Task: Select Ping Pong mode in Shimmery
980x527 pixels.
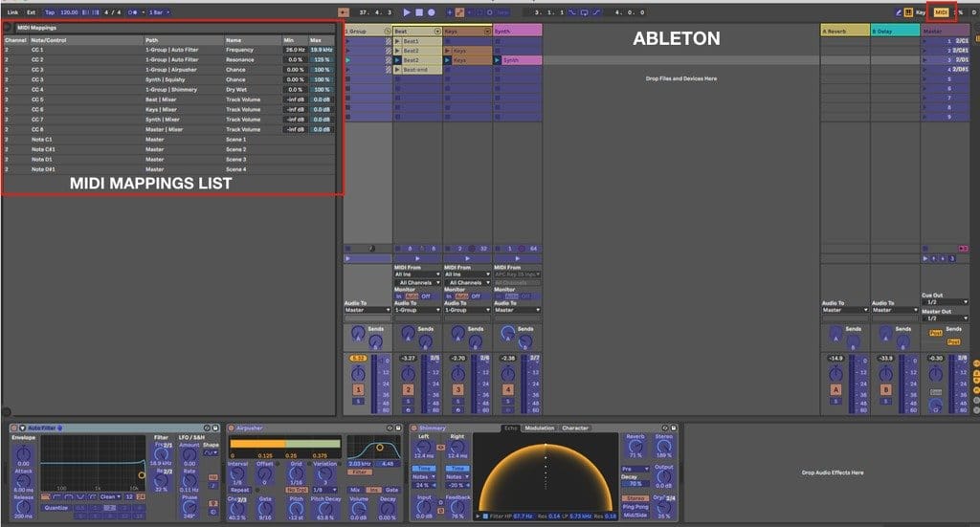Action: (x=635, y=507)
